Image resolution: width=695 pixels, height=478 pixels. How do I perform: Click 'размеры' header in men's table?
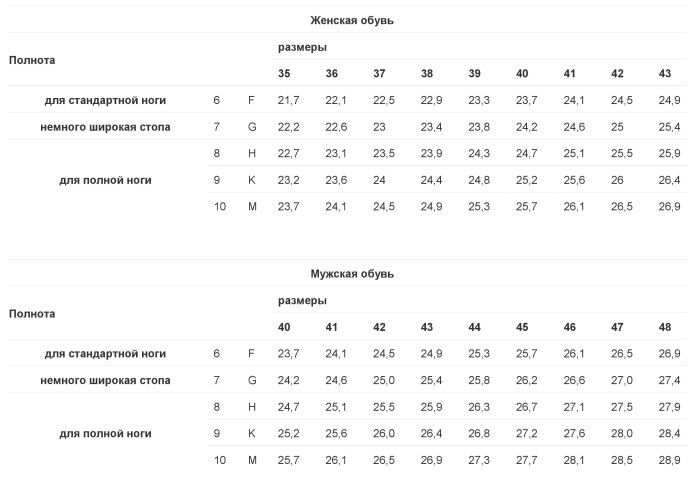(x=302, y=301)
